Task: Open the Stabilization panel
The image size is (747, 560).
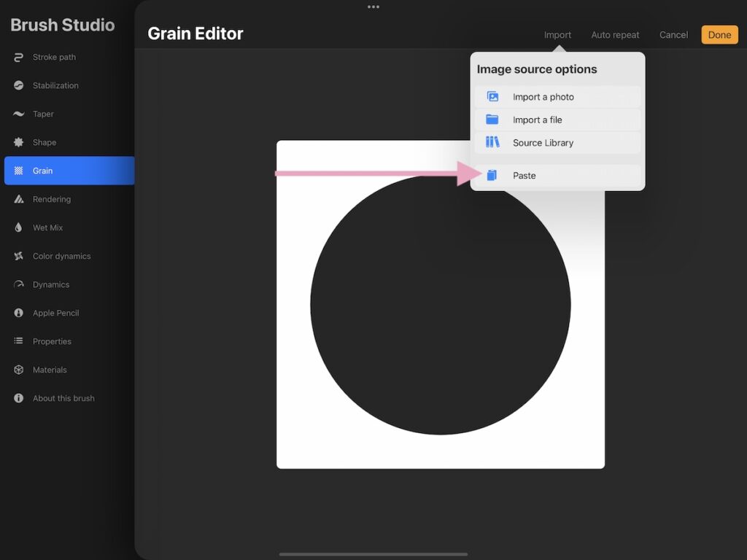Action: (x=20, y=85)
